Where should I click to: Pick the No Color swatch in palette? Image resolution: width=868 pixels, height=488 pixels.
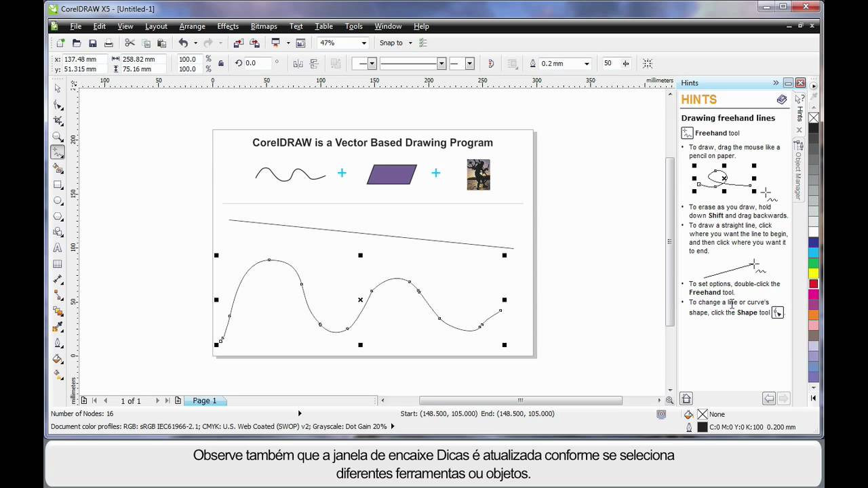tap(813, 118)
